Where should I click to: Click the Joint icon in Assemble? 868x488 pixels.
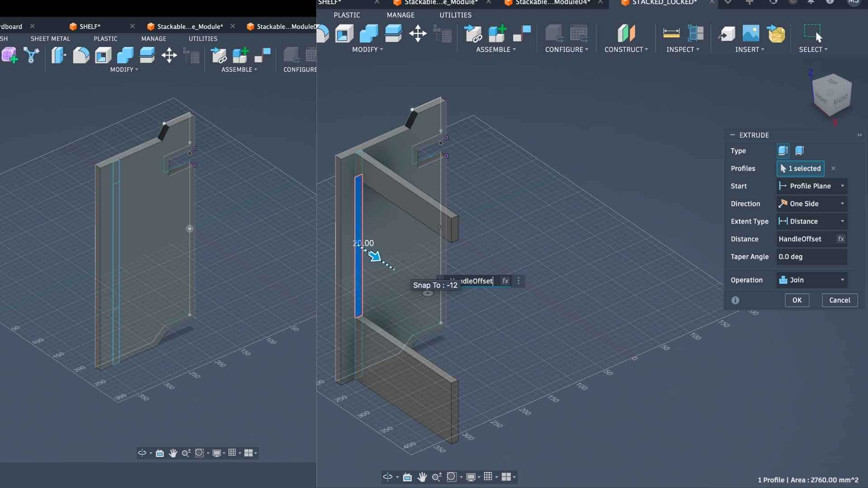pos(522,33)
